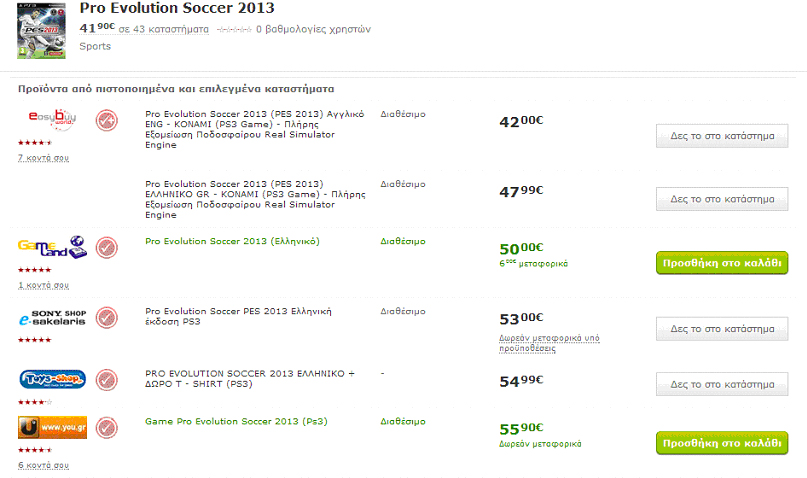The height and width of the screenshot is (478, 807).
Task: Add the 50,00€ GameLand offer to cart
Action: tap(721, 263)
